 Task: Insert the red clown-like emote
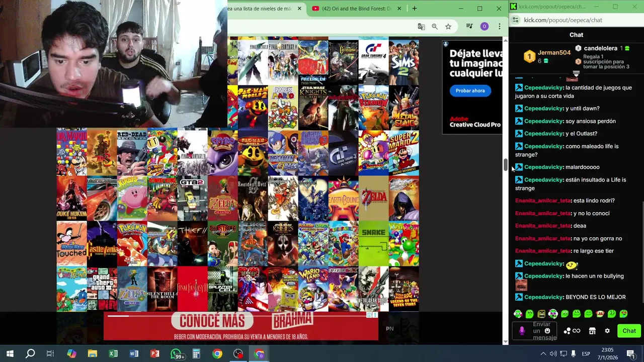click(x=600, y=314)
